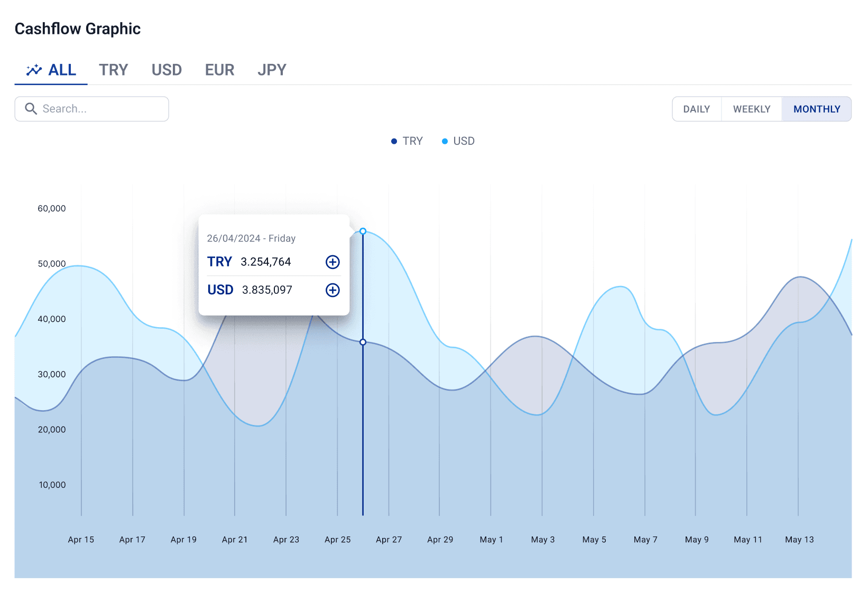Image resolution: width=868 pixels, height=593 pixels.
Task: Expand TRY details with plus icon
Action: point(333,262)
